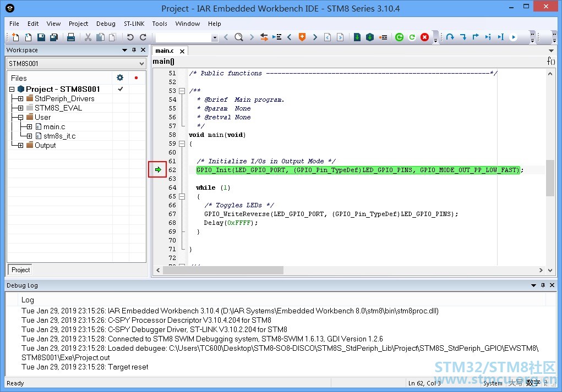Select the Project tab in Workspace
This screenshot has width=562, height=392.
coord(20,269)
